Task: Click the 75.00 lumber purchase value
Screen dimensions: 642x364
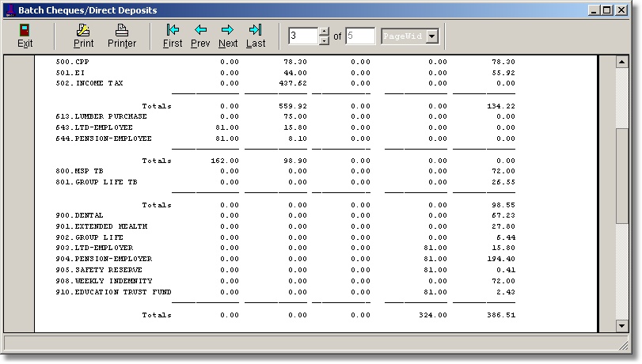Action: click(x=295, y=116)
